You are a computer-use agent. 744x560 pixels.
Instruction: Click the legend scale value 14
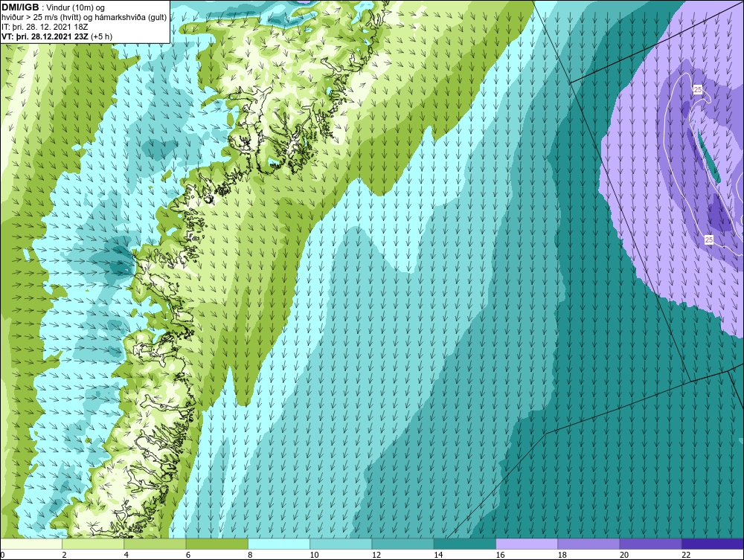[438, 555]
